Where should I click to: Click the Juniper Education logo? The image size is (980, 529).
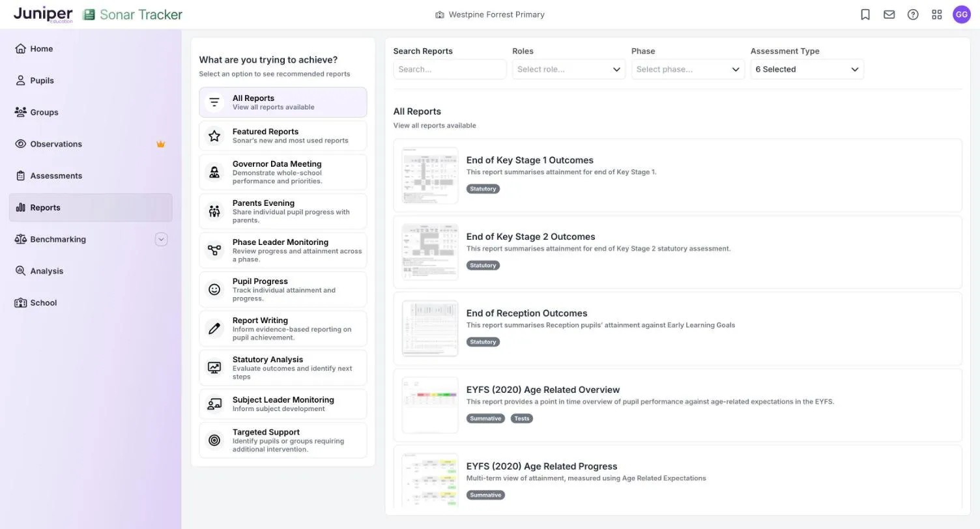click(43, 14)
